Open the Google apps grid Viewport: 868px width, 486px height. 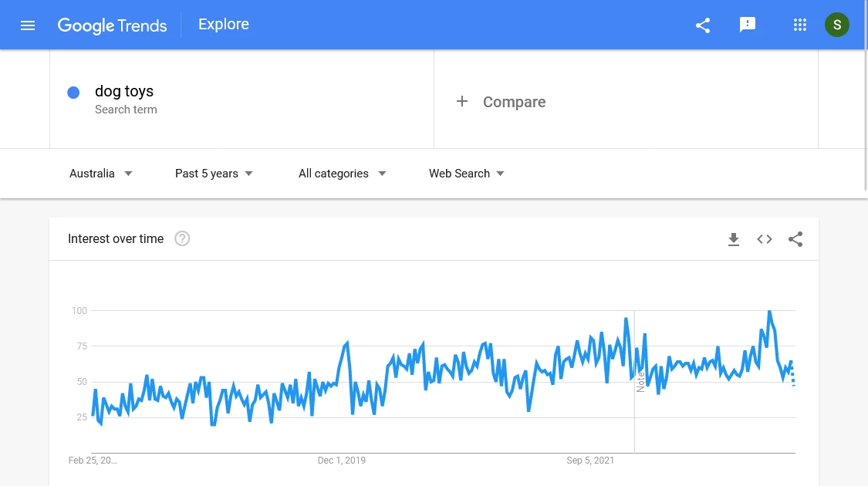pos(799,25)
